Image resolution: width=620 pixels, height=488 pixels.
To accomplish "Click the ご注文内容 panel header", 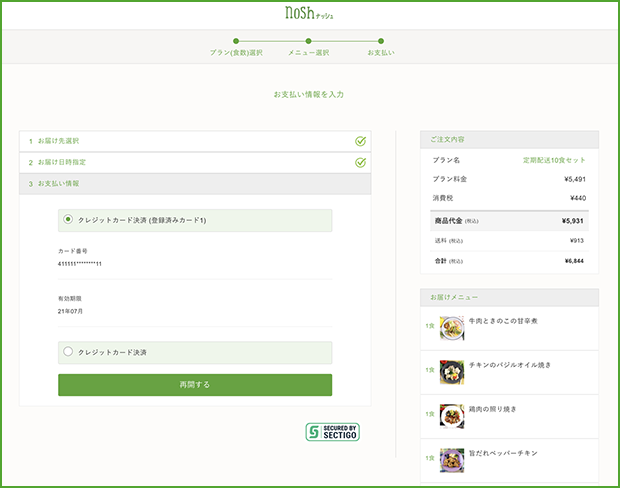I will [x=509, y=140].
